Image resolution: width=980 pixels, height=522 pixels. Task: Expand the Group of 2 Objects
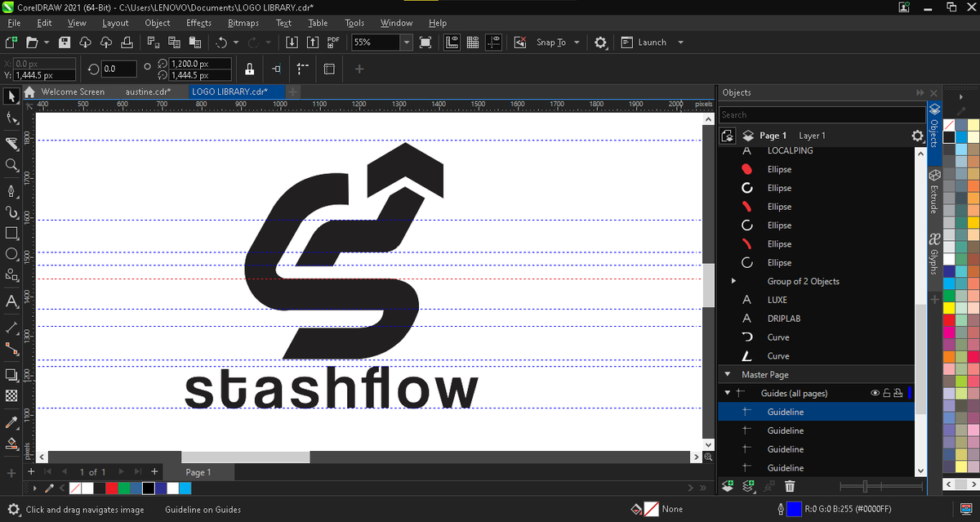click(733, 281)
